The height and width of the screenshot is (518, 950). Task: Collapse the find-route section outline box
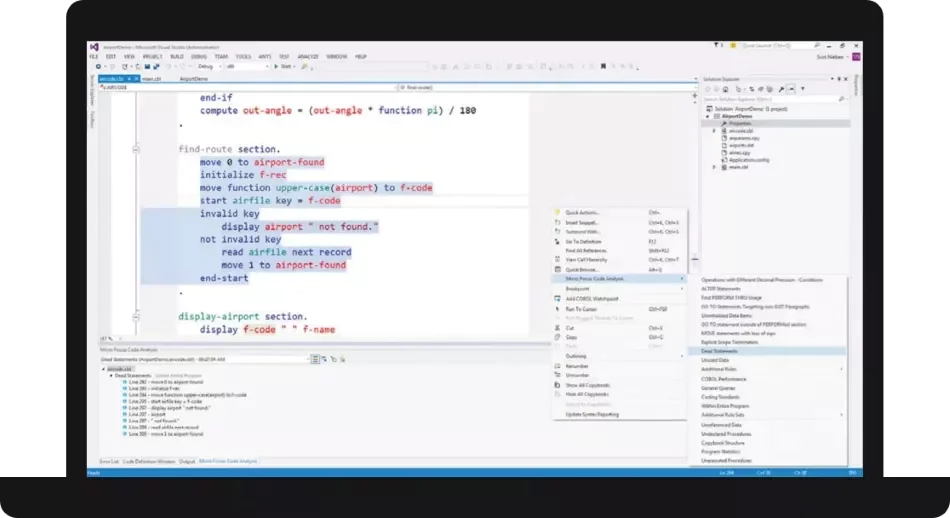point(136,149)
